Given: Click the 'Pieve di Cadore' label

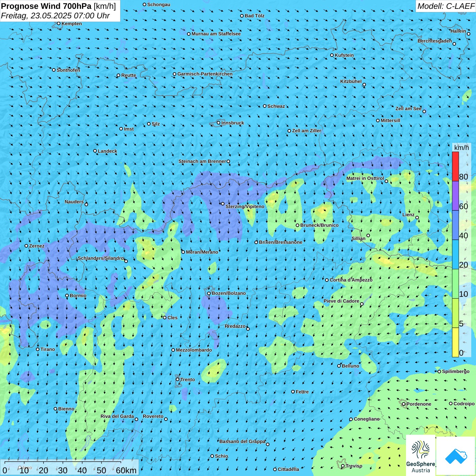Looking at the screenshot, I should click(341, 301).
